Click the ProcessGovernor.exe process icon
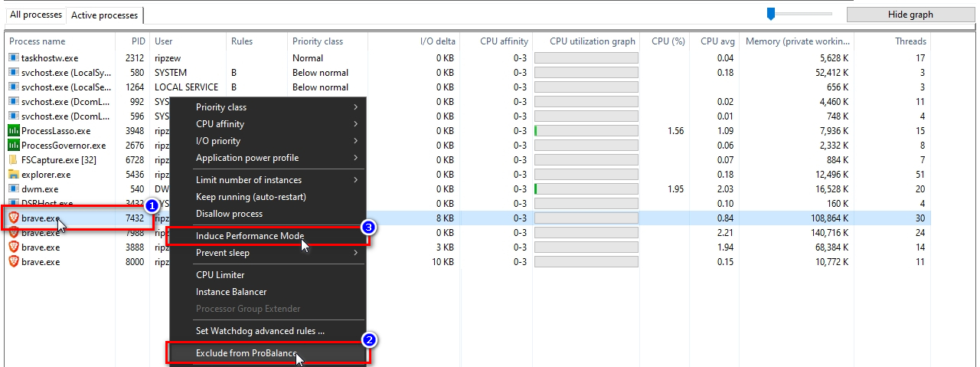The width and height of the screenshot is (980, 367). point(13,146)
